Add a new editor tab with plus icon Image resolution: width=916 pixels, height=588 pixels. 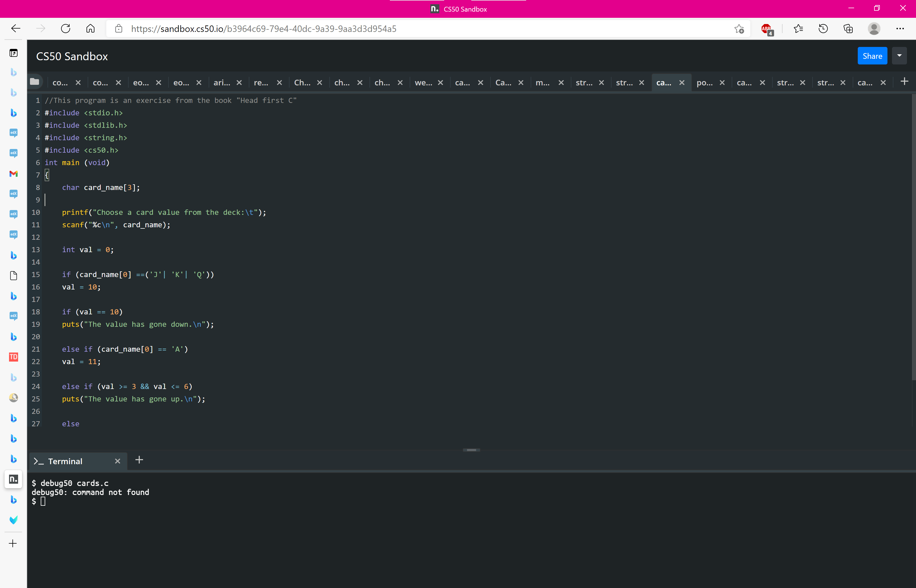pos(904,81)
